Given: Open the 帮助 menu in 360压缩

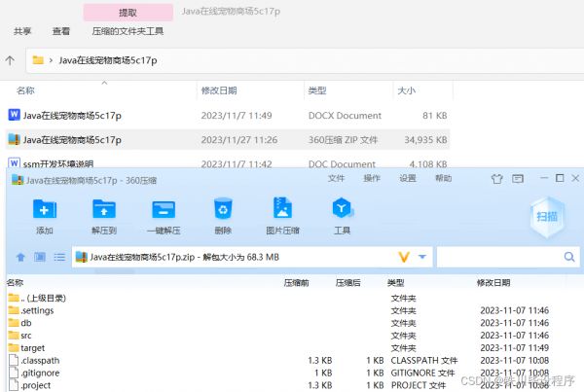Looking at the screenshot, I should 444,178.
